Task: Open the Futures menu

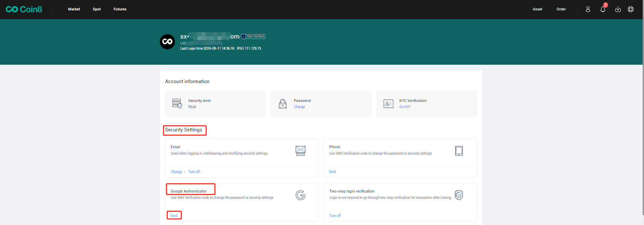Action: [120, 9]
